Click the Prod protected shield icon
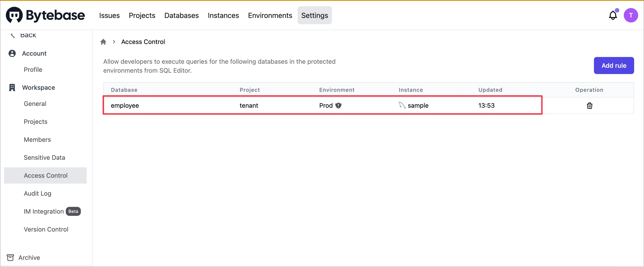This screenshot has height=267, width=644. [338, 105]
